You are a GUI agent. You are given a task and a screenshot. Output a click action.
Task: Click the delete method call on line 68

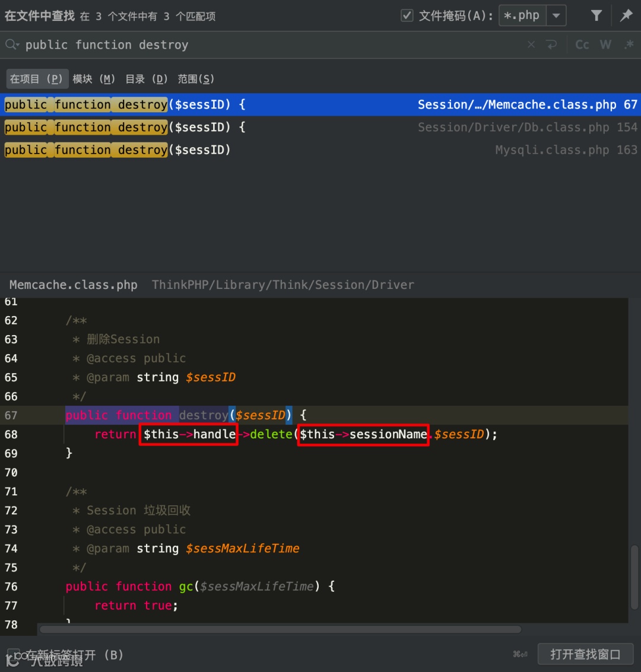[x=271, y=434]
